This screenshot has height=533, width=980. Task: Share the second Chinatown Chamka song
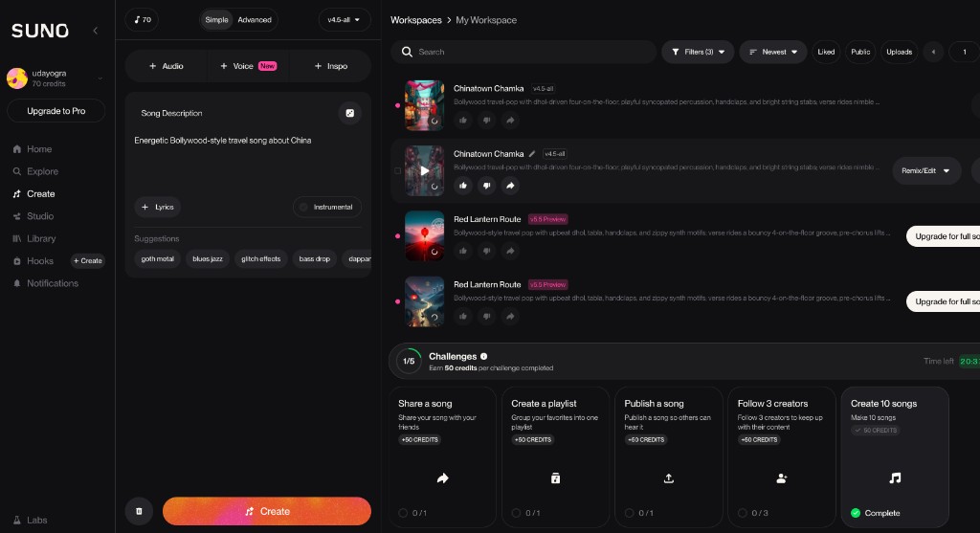[x=510, y=186]
